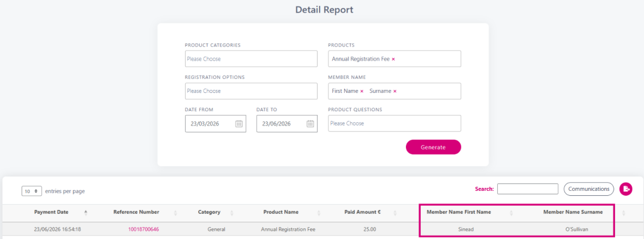Remove Annual Registration Fee product tag
This screenshot has width=644, height=239.
[x=393, y=59]
